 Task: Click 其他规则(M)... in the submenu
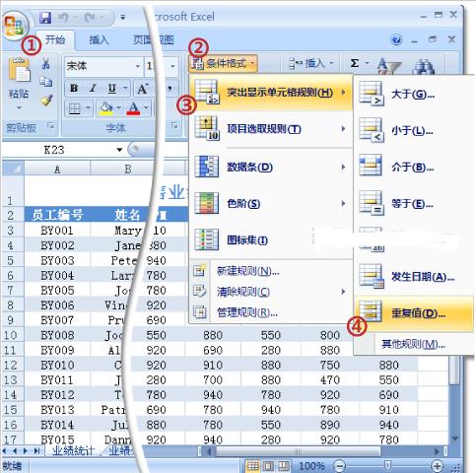tap(413, 344)
